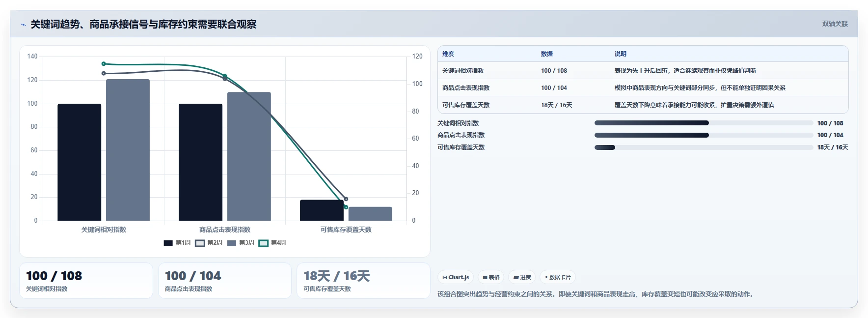Click the table value 100 / 108

(554, 71)
